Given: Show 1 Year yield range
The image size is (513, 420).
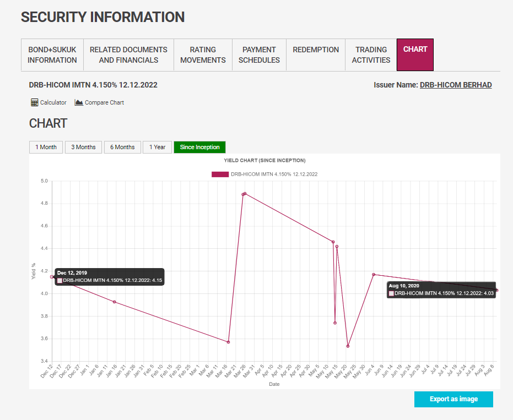Looking at the screenshot, I should pyautogui.click(x=158, y=147).
